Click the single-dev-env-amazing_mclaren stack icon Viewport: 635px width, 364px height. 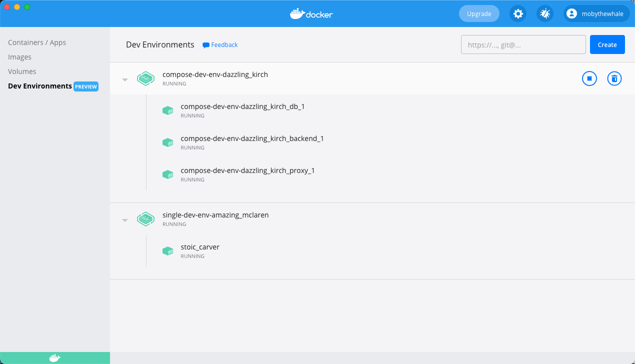(145, 219)
